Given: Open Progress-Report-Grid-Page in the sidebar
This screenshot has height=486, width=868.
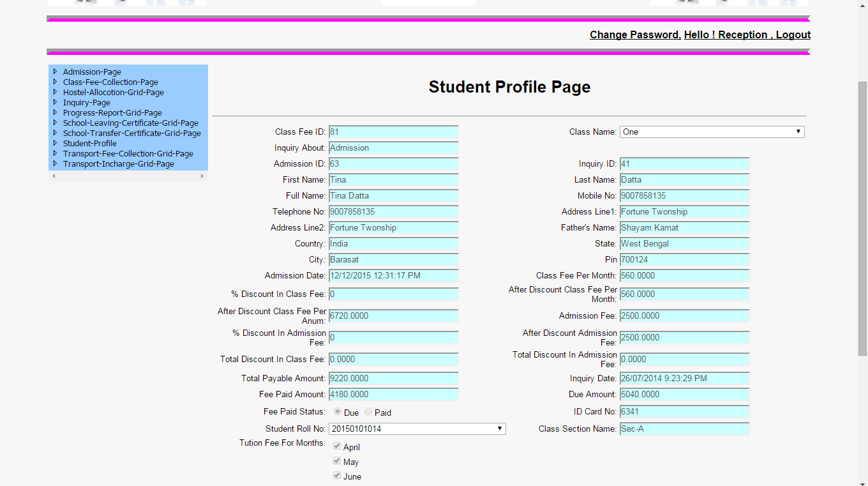Looking at the screenshot, I should point(112,113).
